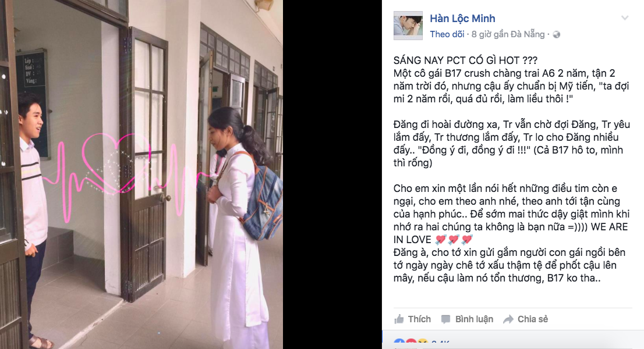644x349 pixels.
Task: Click the 8 giờ timestamp link
Action: pos(482,34)
